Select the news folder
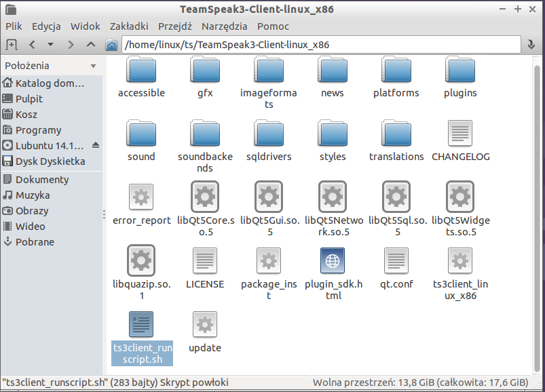545x392 pixels. (x=333, y=77)
